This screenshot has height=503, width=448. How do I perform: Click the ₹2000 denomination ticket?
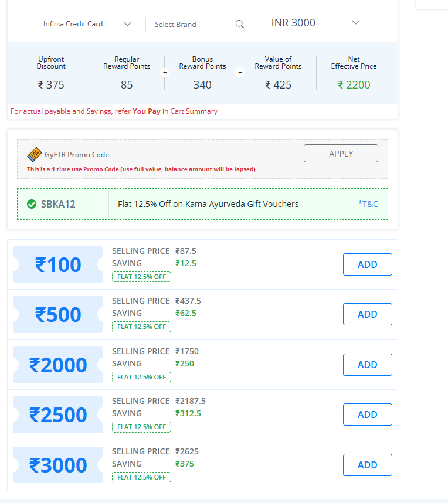(x=58, y=365)
